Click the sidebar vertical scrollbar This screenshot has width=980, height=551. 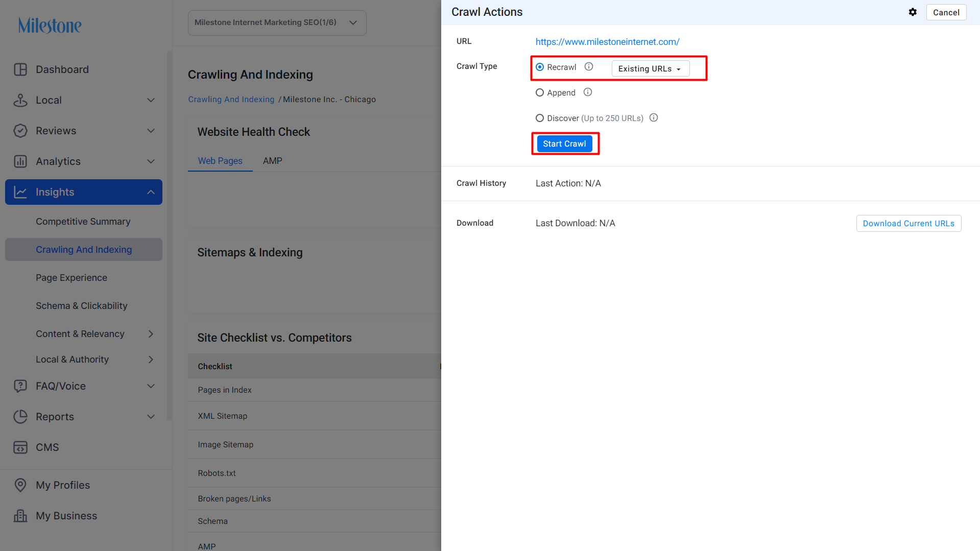[170, 235]
